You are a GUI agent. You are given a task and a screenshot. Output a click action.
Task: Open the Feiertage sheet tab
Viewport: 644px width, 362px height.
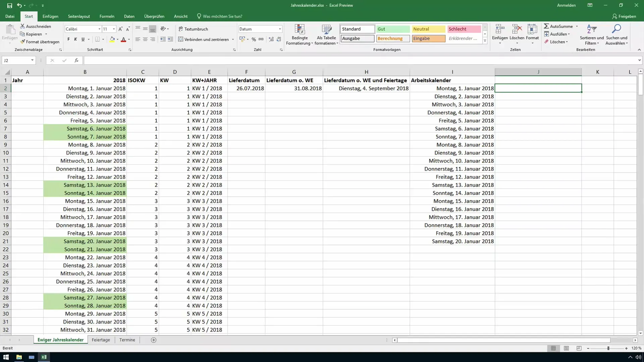click(x=101, y=340)
